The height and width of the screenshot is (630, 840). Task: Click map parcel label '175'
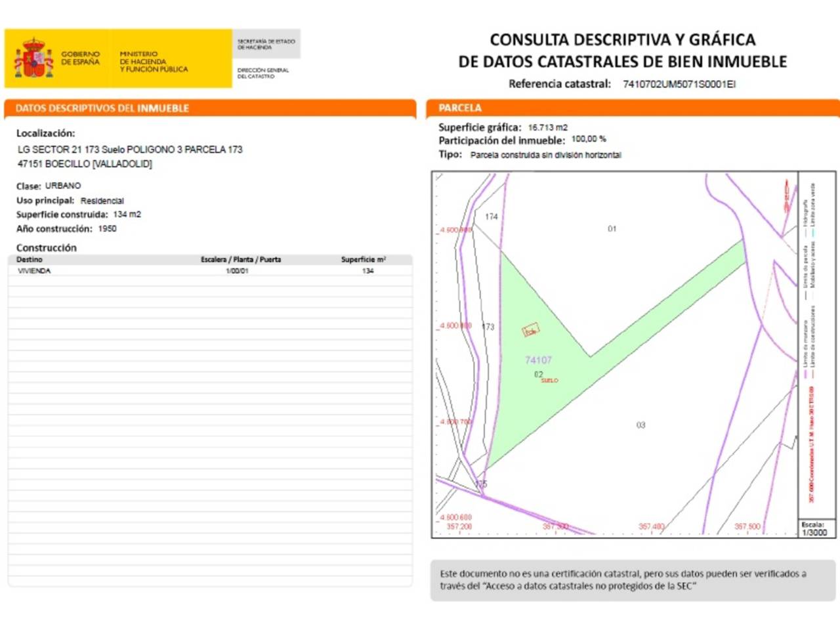tap(481, 484)
